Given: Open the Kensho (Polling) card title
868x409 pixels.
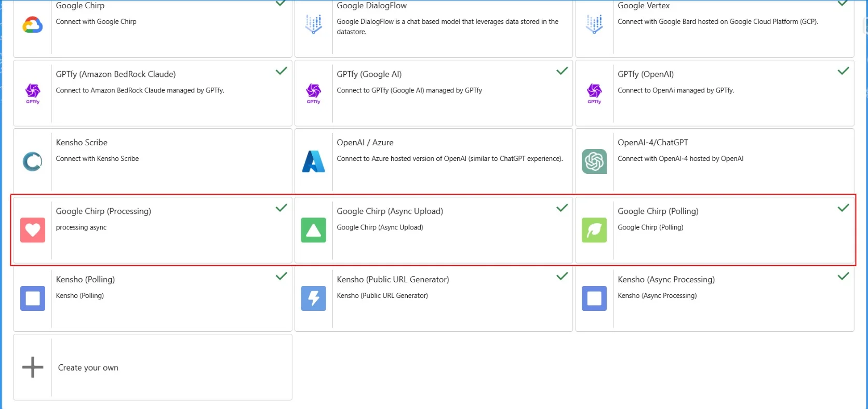Looking at the screenshot, I should point(85,279).
